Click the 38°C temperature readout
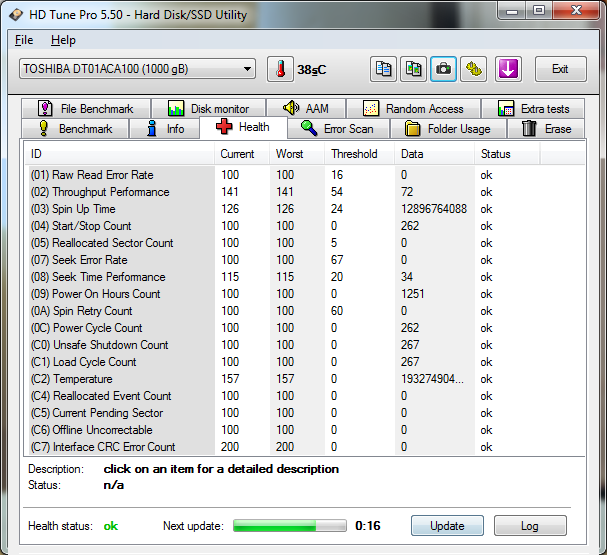The image size is (607, 555). coord(312,70)
